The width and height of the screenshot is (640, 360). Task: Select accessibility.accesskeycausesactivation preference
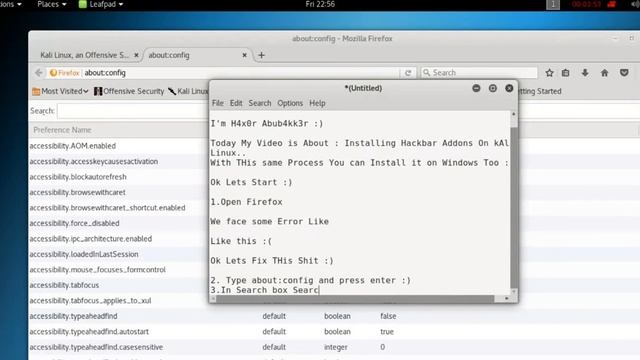[x=93, y=162]
